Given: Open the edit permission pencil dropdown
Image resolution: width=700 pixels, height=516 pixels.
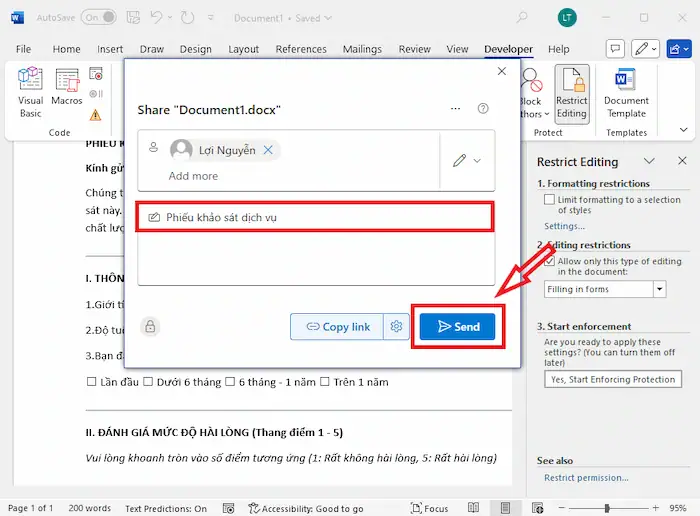Looking at the screenshot, I should coord(466,160).
